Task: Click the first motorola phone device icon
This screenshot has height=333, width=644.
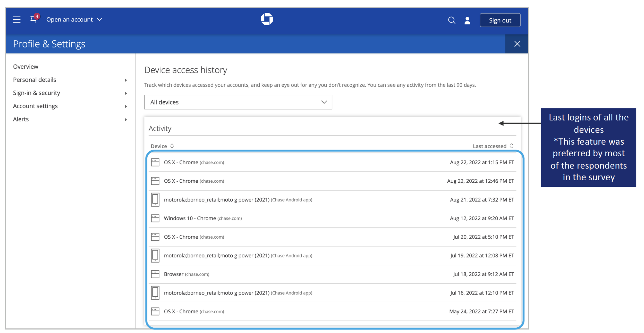Action: click(155, 200)
